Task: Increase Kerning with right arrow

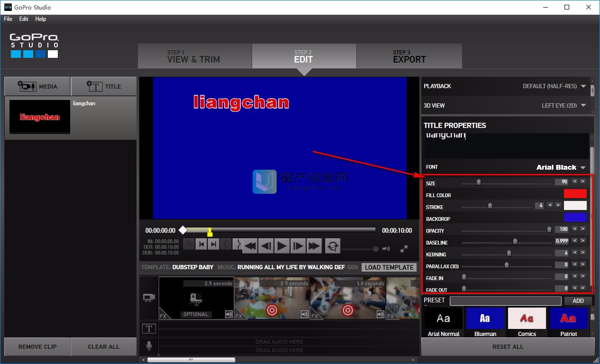Action: click(x=583, y=253)
